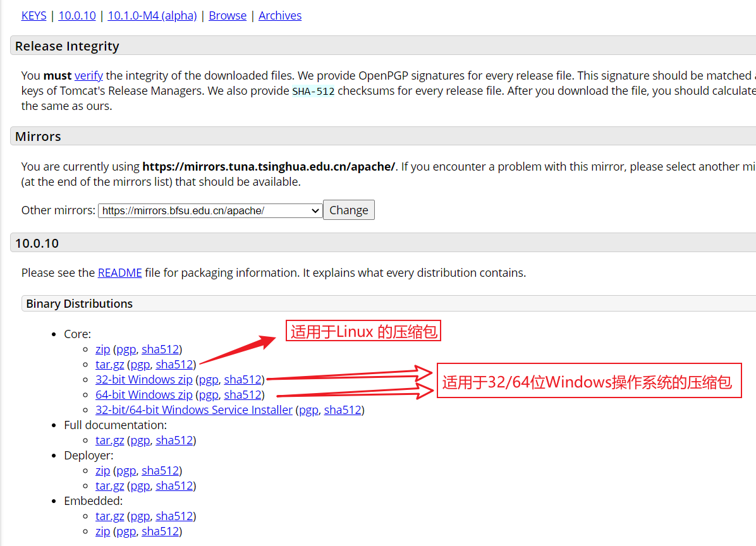Jump to the 10.0.10 link in top navigation
The width and height of the screenshot is (756, 546).
[77, 15]
